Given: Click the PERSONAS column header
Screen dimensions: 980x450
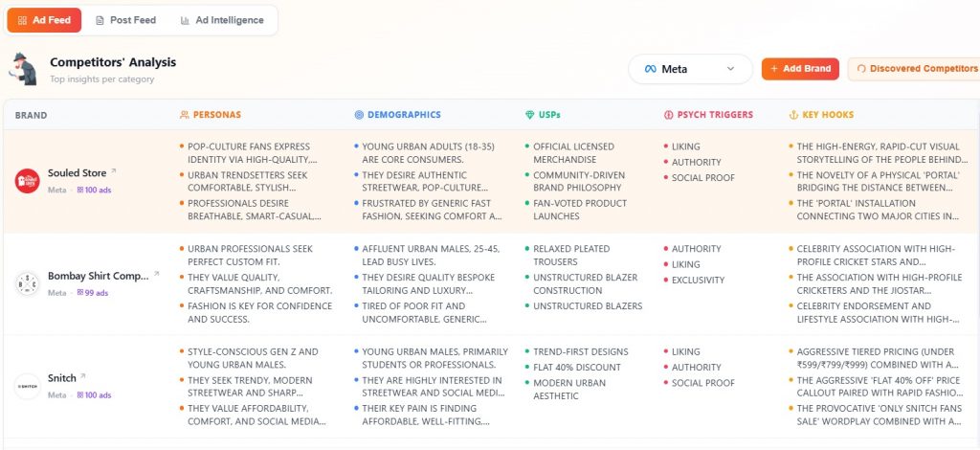Looking at the screenshot, I should coord(217,115).
